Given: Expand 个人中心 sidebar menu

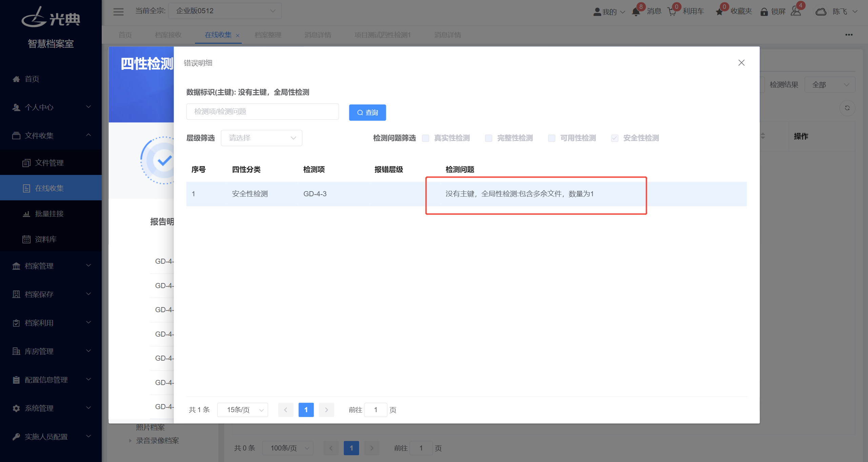Looking at the screenshot, I should tap(51, 107).
